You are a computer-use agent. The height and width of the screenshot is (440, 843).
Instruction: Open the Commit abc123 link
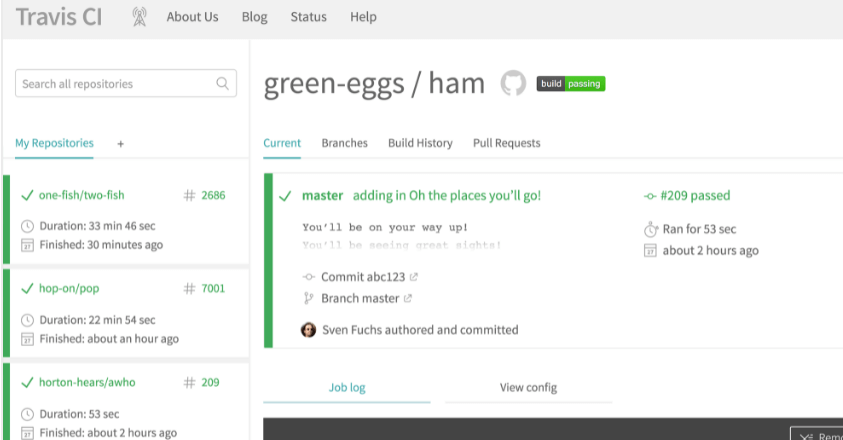[363, 277]
